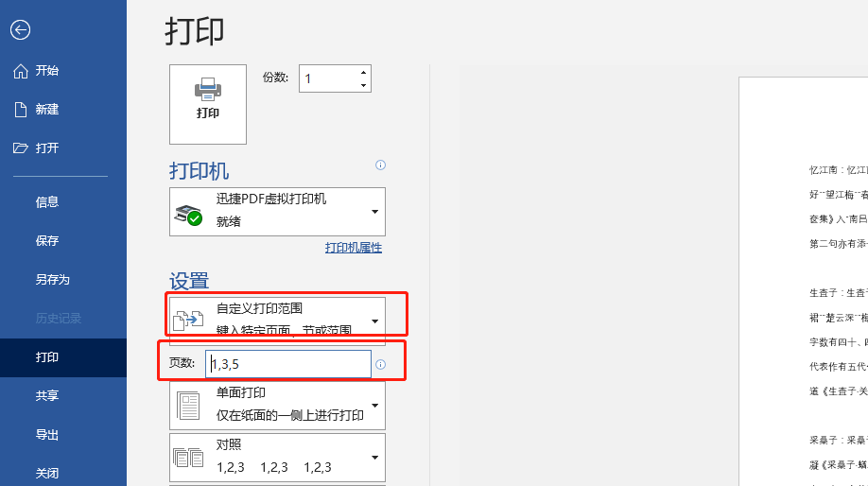Click the info icon beside 页数 field
The height and width of the screenshot is (486, 868).
pos(380,364)
